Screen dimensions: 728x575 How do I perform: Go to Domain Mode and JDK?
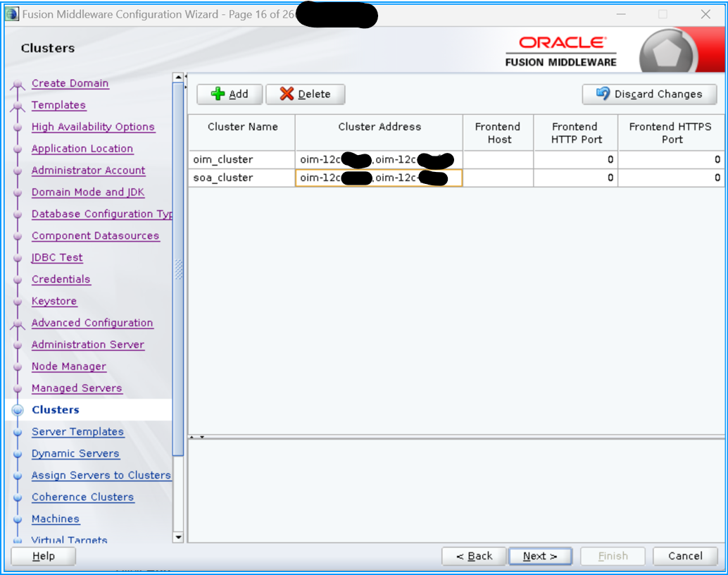click(x=88, y=192)
